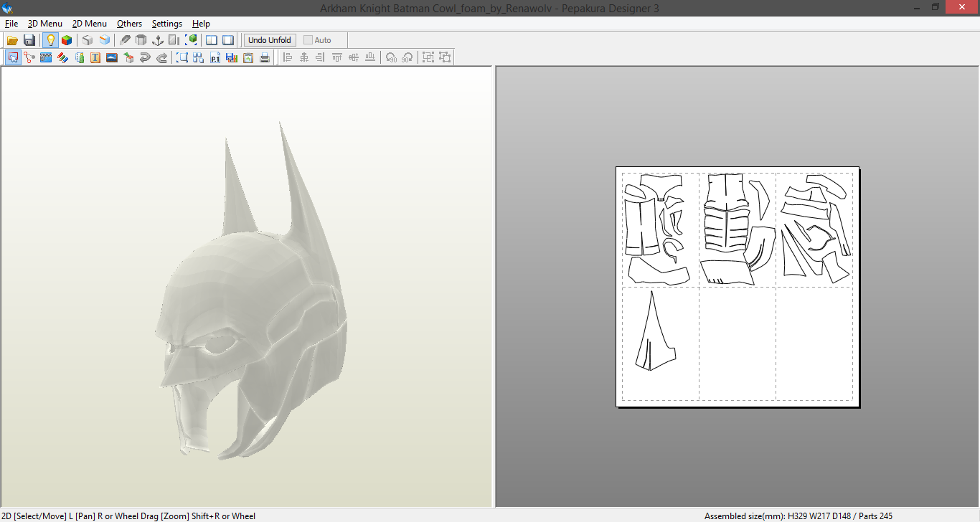
Task: Toggle the light bulb lighting icon
Action: [x=50, y=40]
